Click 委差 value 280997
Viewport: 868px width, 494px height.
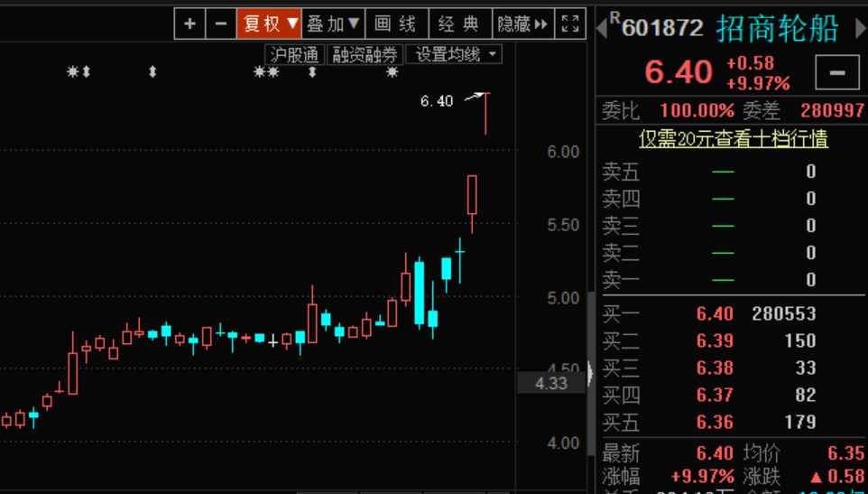coord(832,111)
